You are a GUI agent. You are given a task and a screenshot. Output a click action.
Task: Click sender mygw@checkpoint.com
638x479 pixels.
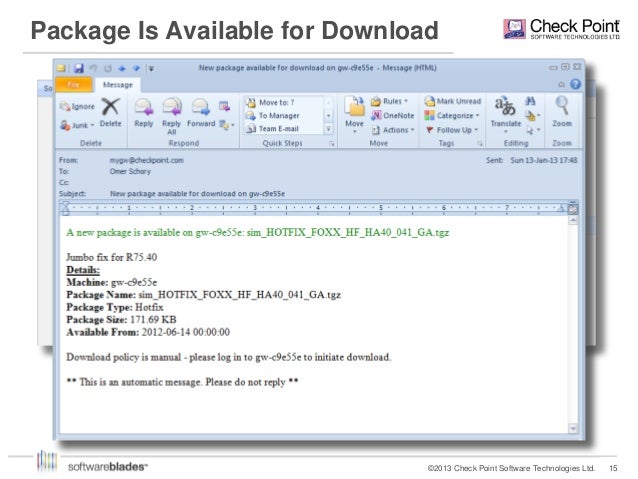click(x=146, y=160)
